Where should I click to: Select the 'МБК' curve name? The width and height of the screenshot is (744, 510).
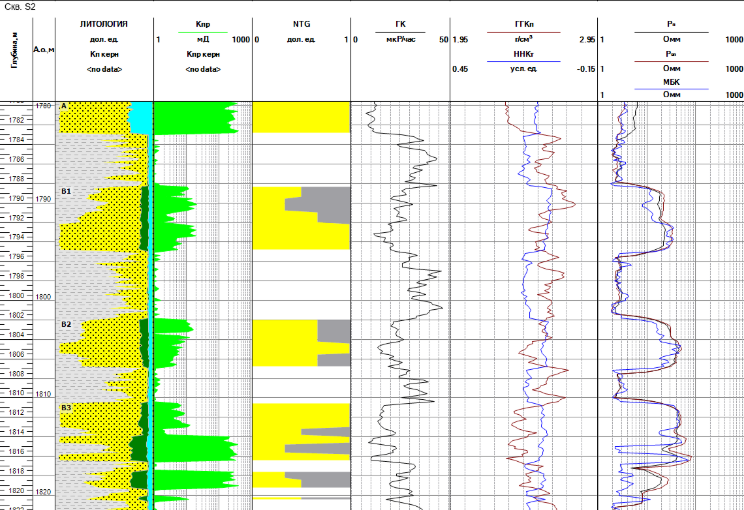click(671, 82)
